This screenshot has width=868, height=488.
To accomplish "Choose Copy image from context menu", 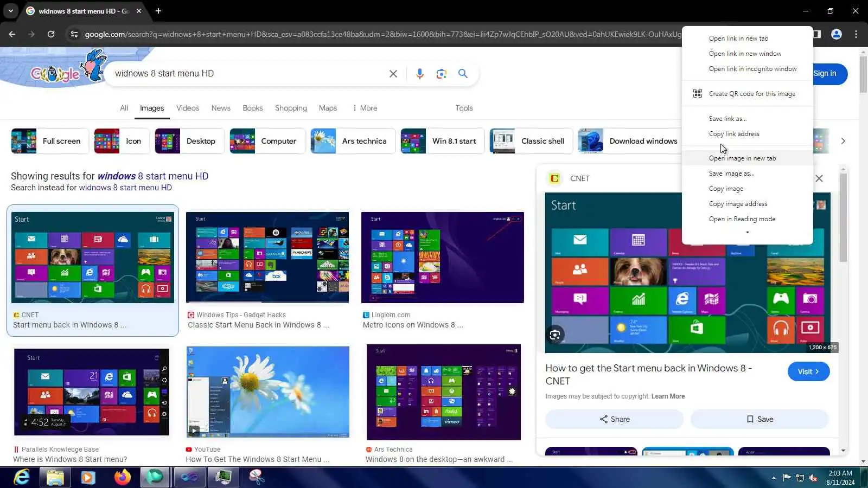I will pyautogui.click(x=748, y=189).
